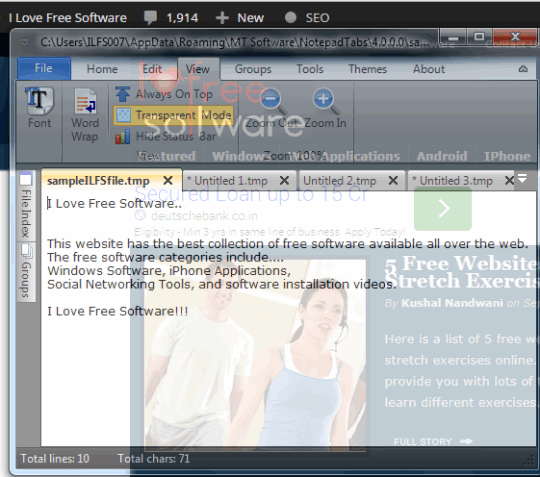This screenshot has width=540, height=477.
Task: Click author Kushal Nandwani on the webpage
Action: point(452,303)
